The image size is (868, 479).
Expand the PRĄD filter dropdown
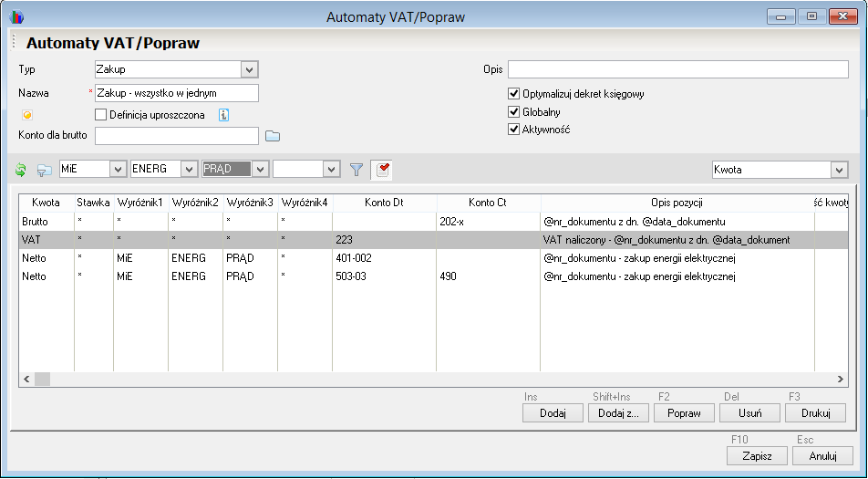[260, 170]
